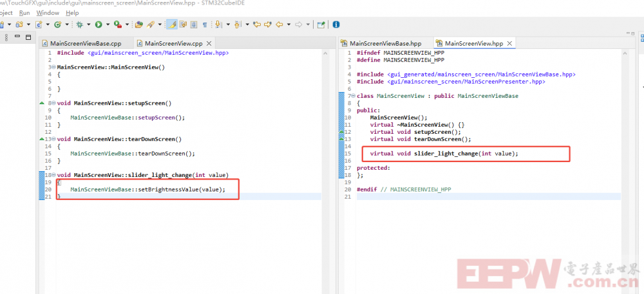This screenshot has height=294, width=644.
Task: Open Search with the flashlight icon
Action: 150,24
